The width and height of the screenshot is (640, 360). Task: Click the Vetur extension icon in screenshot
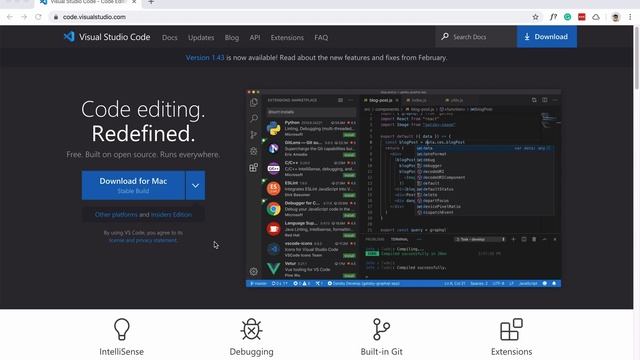tap(273, 269)
